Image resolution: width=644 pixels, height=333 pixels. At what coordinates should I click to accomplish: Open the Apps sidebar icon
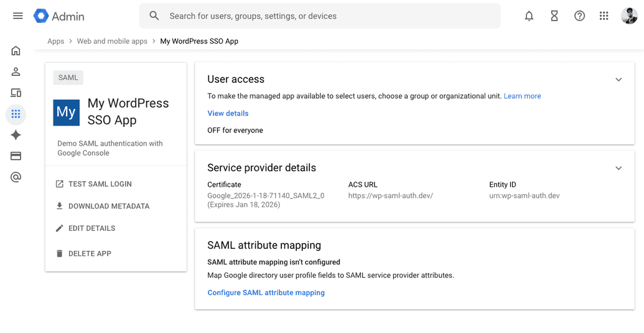coord(16,114)
